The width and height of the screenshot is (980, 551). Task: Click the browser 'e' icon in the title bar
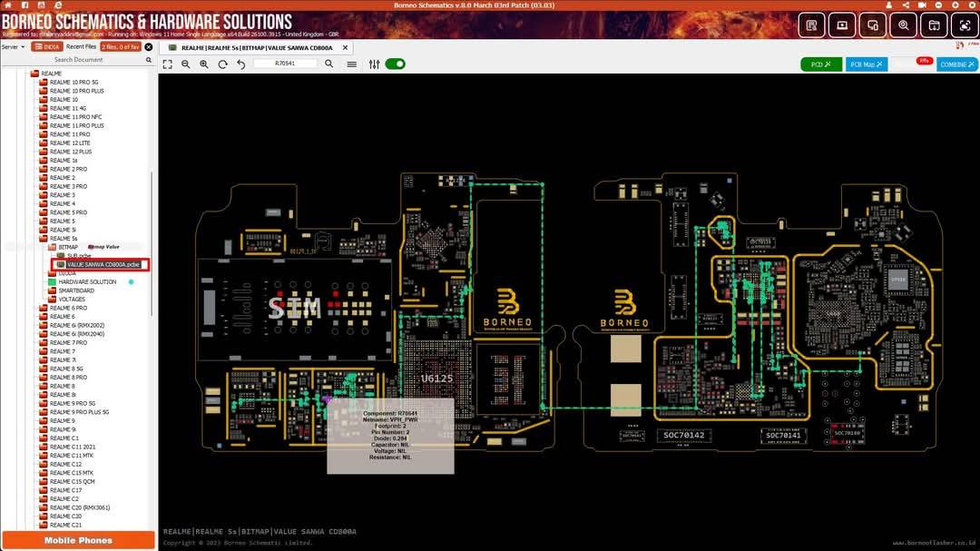pyautogui.click(x=58, y=5)
